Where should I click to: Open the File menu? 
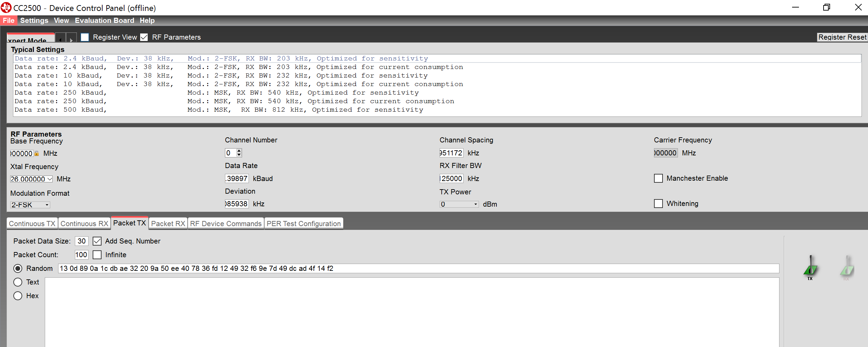(x=9, y=20)
